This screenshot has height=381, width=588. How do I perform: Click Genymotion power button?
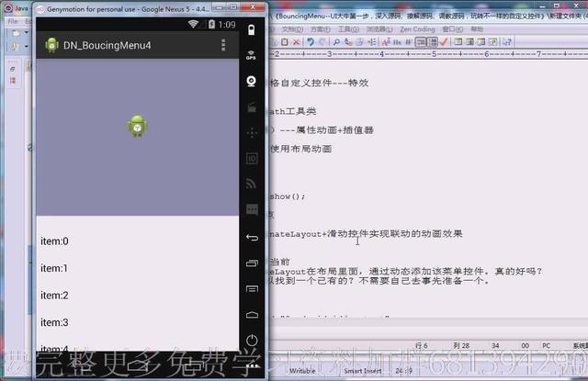click(x=252, y=341)
